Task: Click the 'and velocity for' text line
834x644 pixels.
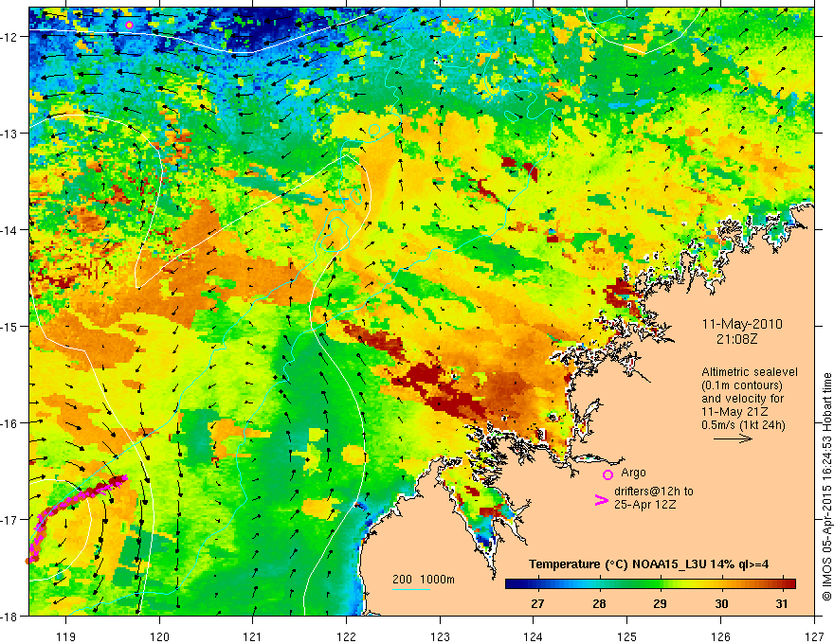Action: click(x=742, y=399)
